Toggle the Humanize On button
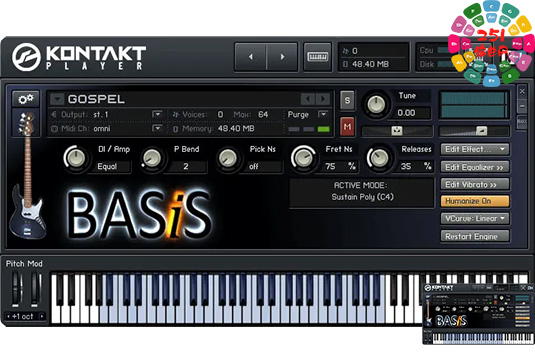The height and width of the screenshot is (363, 535). tap(475, 201)
